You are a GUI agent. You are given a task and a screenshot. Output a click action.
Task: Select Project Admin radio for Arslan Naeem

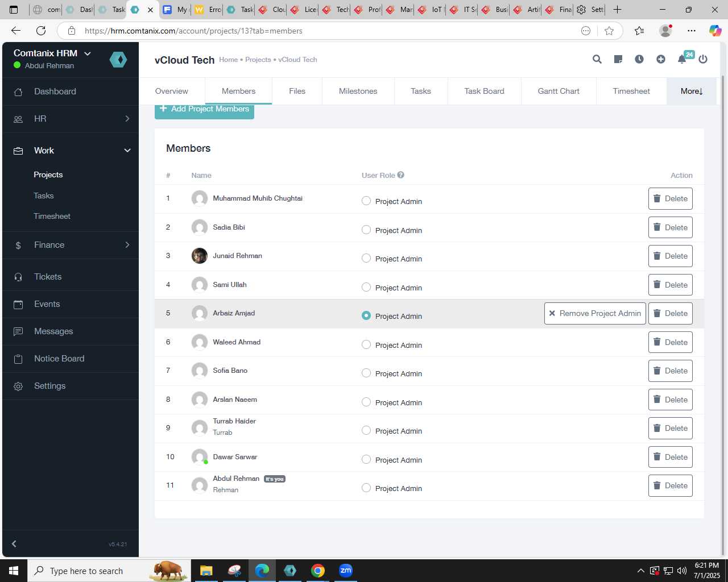click(366, 402)
